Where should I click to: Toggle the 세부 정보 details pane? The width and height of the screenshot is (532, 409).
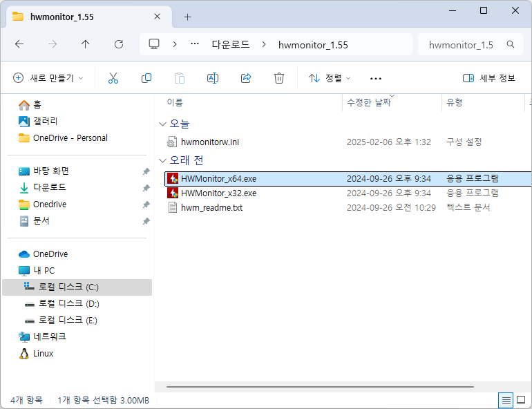[489, 78]
